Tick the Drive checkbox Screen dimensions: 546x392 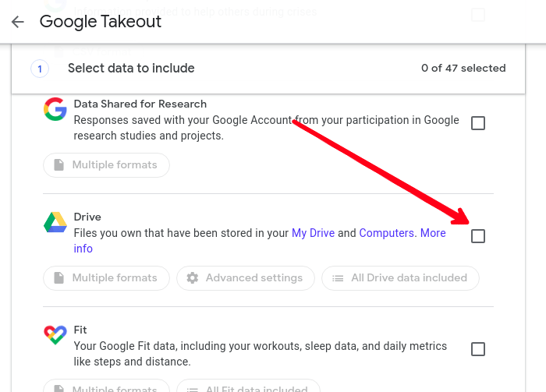click(477, 236)
